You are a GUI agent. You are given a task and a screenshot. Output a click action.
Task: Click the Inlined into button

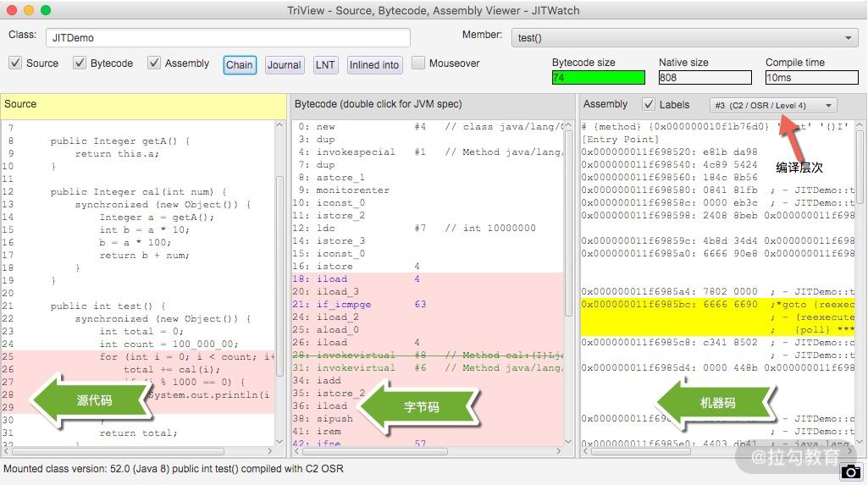(x=373, y=65)
